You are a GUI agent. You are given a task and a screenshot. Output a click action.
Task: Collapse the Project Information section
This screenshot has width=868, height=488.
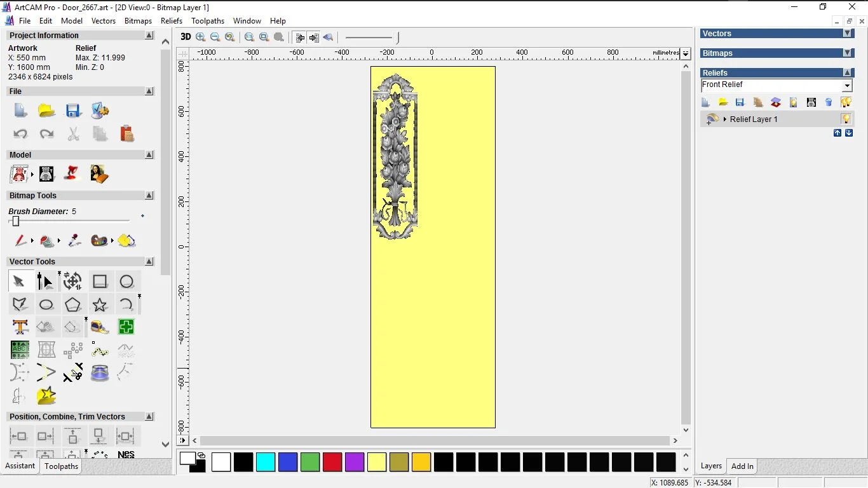149,36
